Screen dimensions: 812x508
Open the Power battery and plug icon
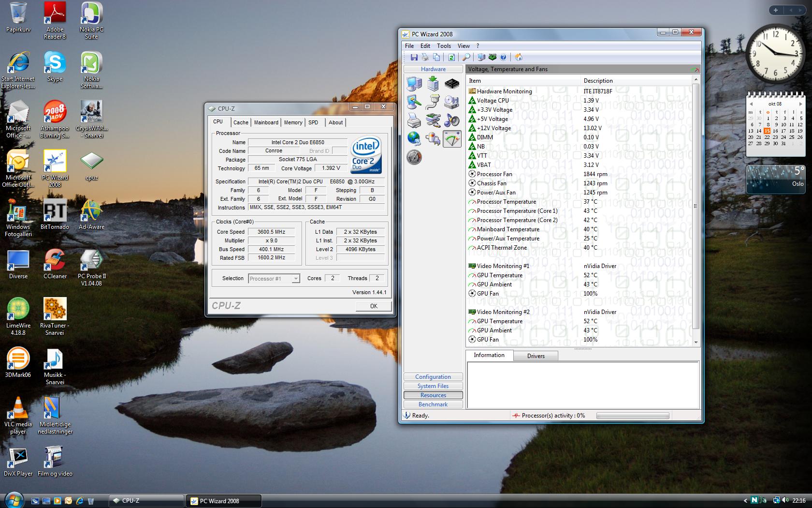tap(433, 139)
